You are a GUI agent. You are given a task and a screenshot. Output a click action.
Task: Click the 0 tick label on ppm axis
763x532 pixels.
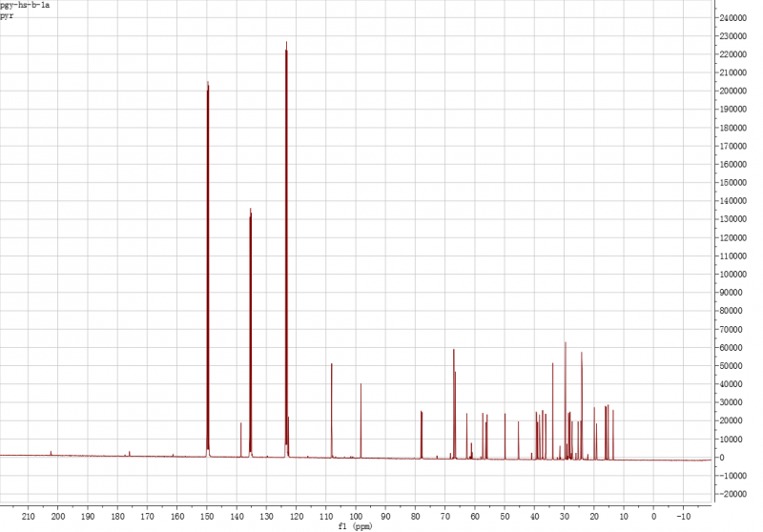(653, 517)
